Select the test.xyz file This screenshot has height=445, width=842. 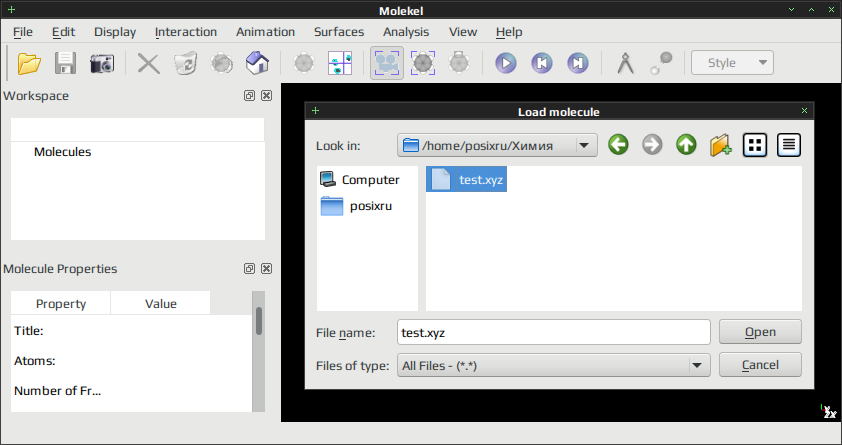click(467, 179)
